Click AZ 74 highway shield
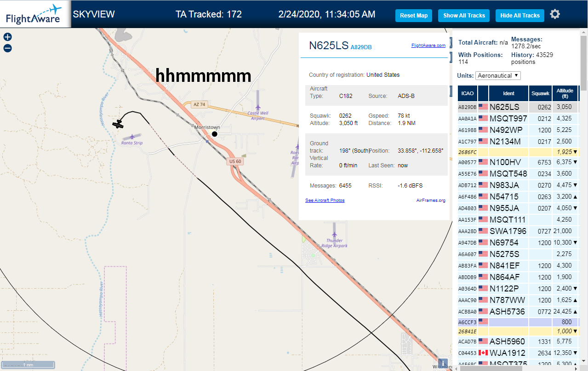 pyautogui.click(x=200, y=104)
